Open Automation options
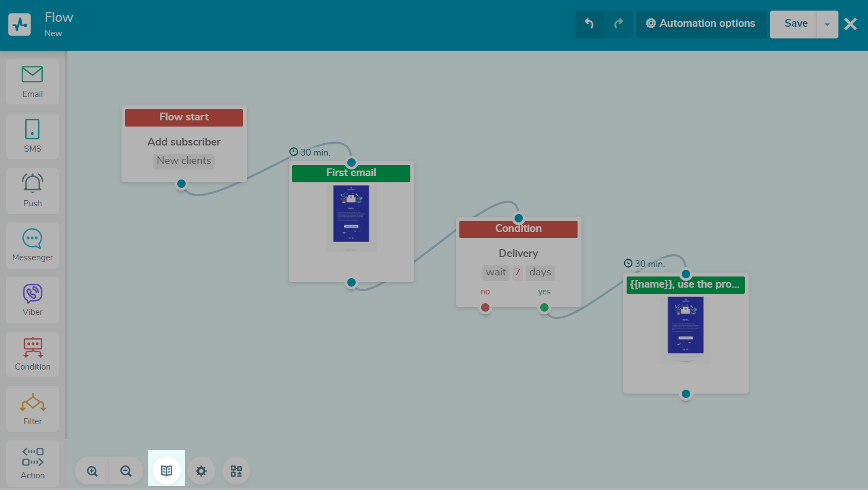Viewport: 868px width, 490px height. (x=701, y=24)
